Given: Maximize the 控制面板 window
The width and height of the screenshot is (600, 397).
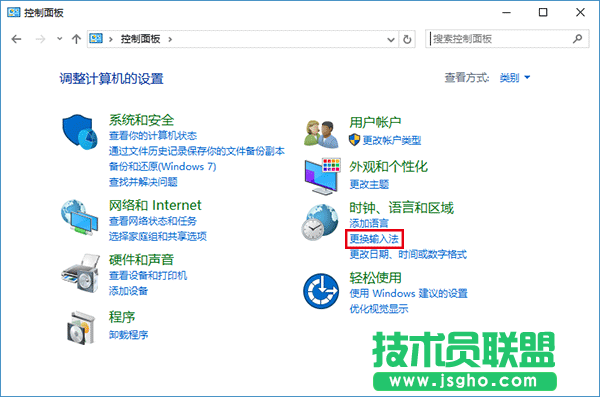Looking at the screenshot, I should [543, 13].
